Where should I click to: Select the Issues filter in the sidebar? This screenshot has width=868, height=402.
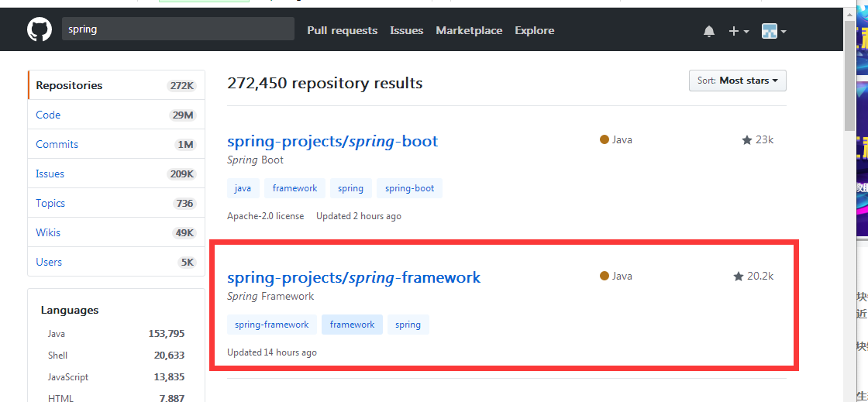[116, 173]
